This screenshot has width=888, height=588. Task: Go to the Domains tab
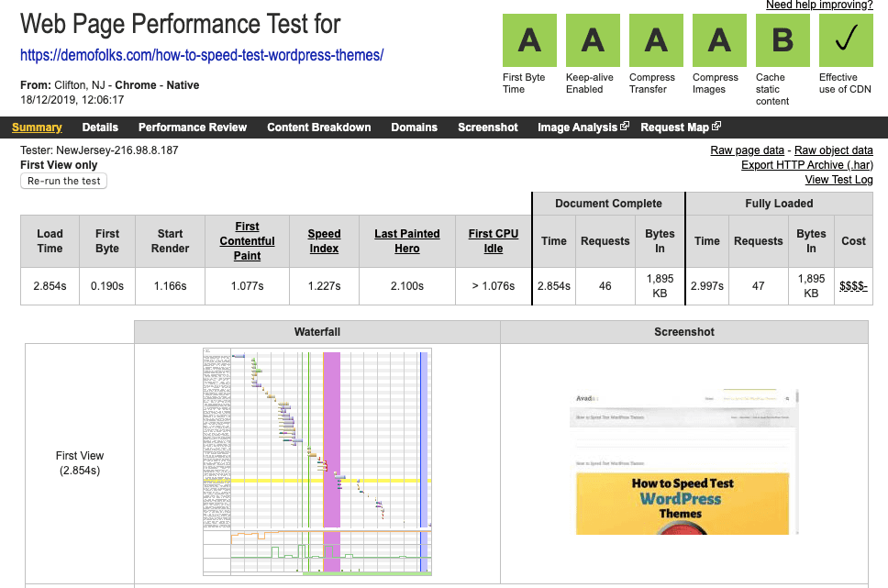pyautogui.click(x=414, y=128)
